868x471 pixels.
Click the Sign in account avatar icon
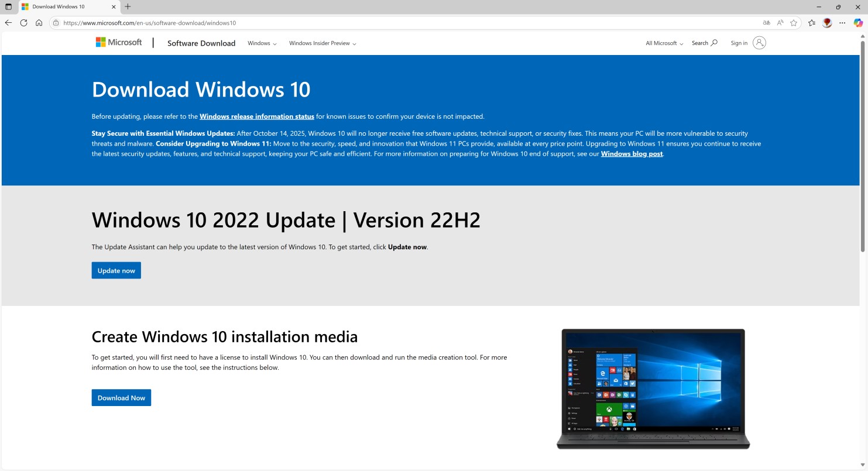pos(759,43)
